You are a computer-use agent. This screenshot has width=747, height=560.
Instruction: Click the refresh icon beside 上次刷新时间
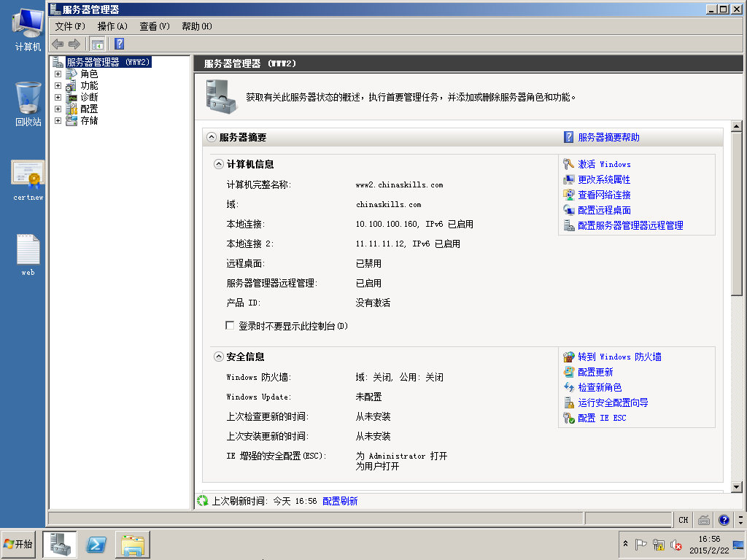coord(203,501)
